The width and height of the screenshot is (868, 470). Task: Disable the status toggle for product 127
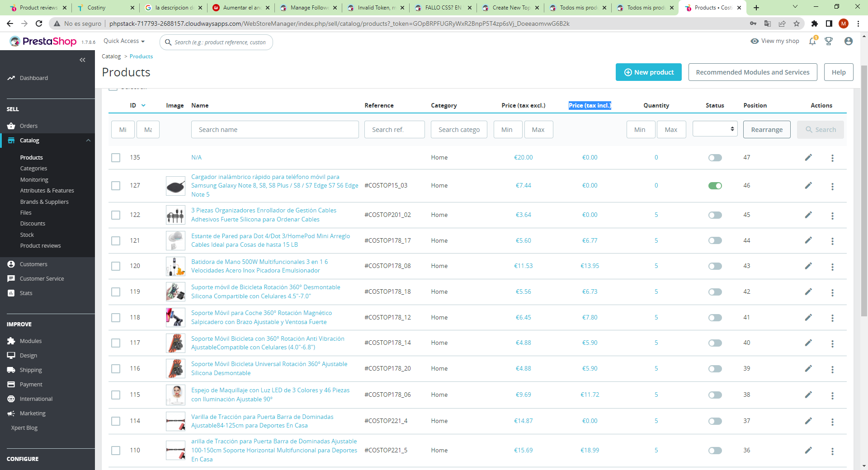click(715, 186)
